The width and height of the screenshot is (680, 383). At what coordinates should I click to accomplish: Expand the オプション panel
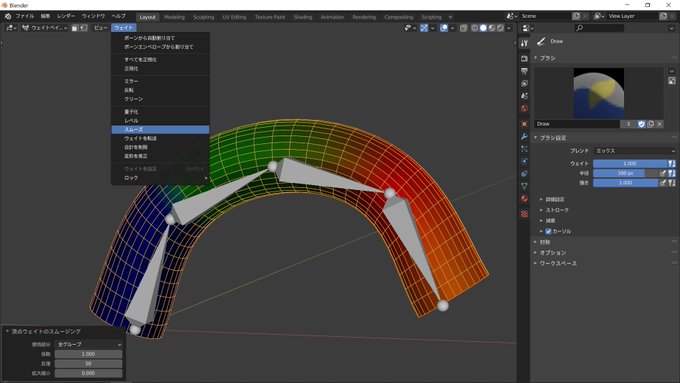[x=553, y=252]
